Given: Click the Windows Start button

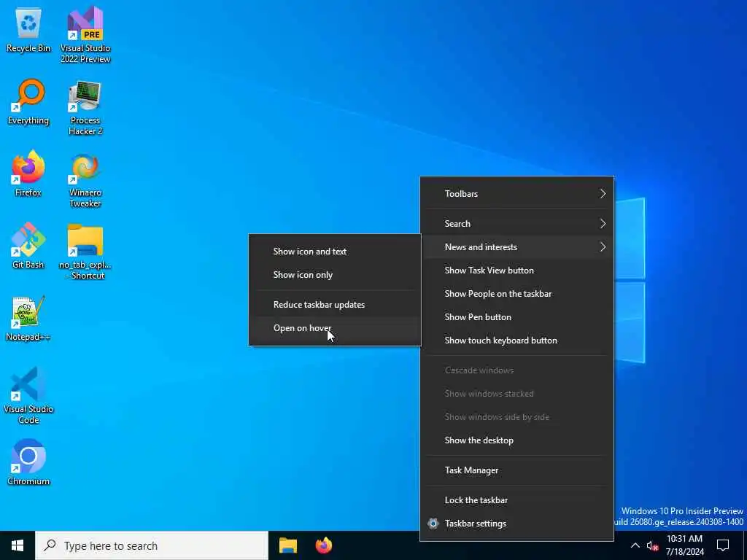Looking at the screenshot, I should click(x=18, y=545).
